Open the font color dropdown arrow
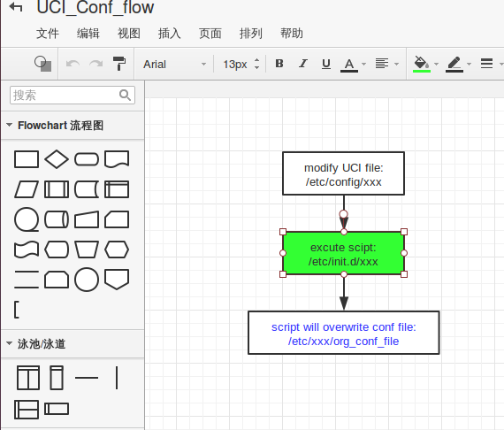 click(x=364, y=64)
